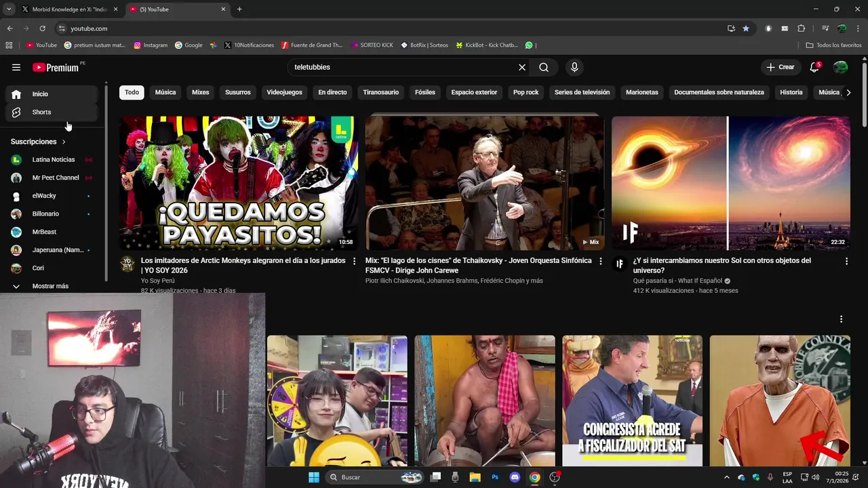
Task: Show more filter chips with arrow
Action: coord(848,92)
